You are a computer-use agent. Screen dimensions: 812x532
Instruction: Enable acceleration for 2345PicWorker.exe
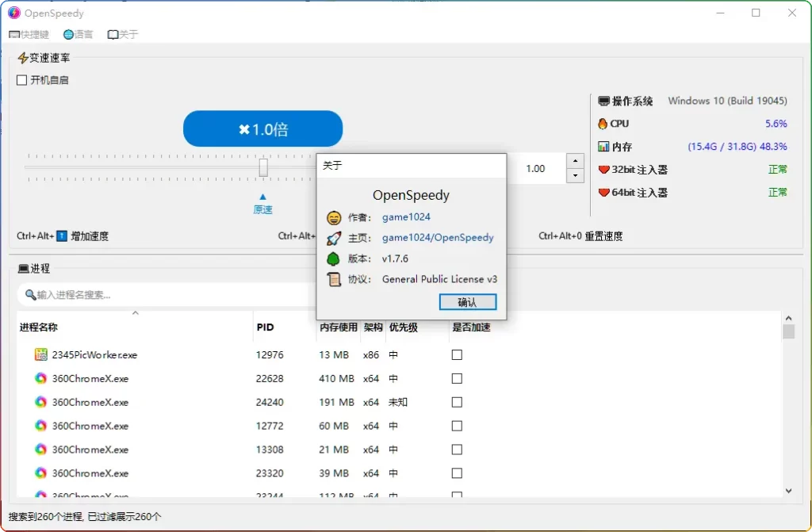[457, 355]
